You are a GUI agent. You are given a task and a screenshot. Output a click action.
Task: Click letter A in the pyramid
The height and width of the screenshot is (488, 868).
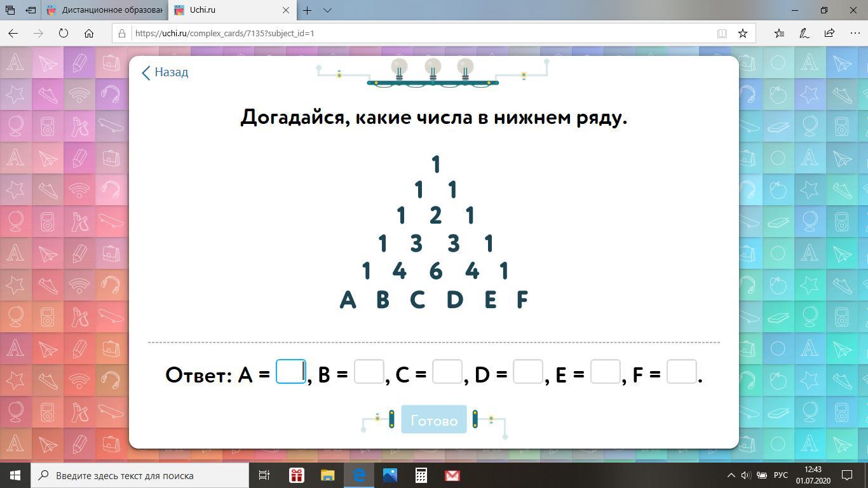(348, 299)
